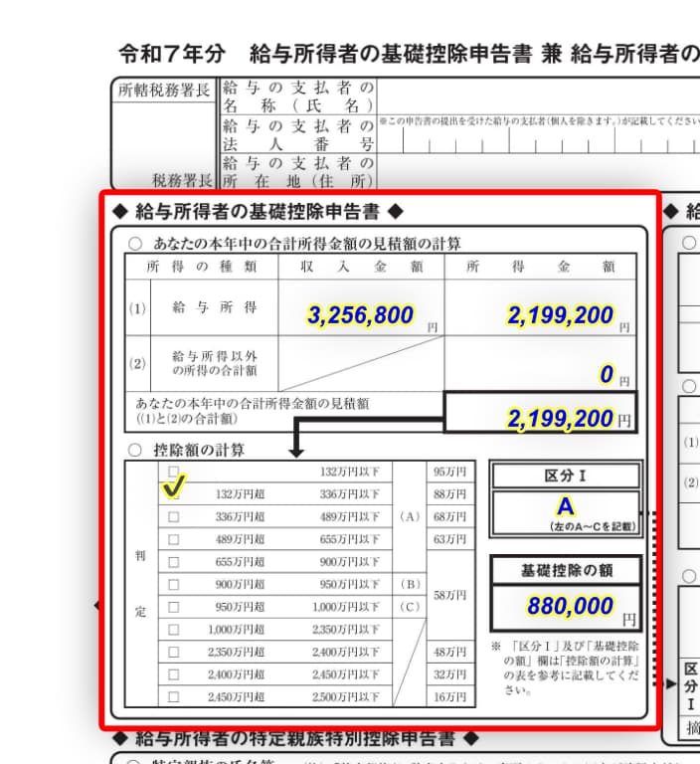The width and height of the screenshot is (700, 764).
Task: Tick the 900万円超 950万円以下 checkbox
Action: click(174, 584)
